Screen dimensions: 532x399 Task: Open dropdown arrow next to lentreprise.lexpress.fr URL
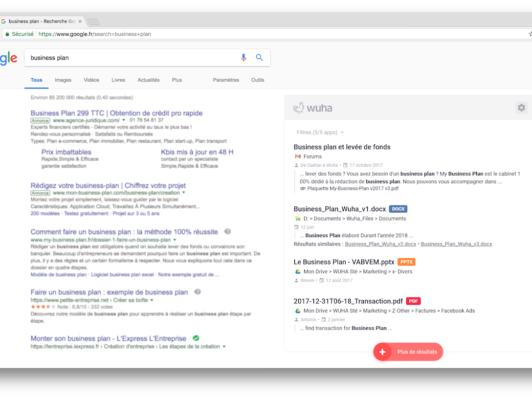click(224, 346)
